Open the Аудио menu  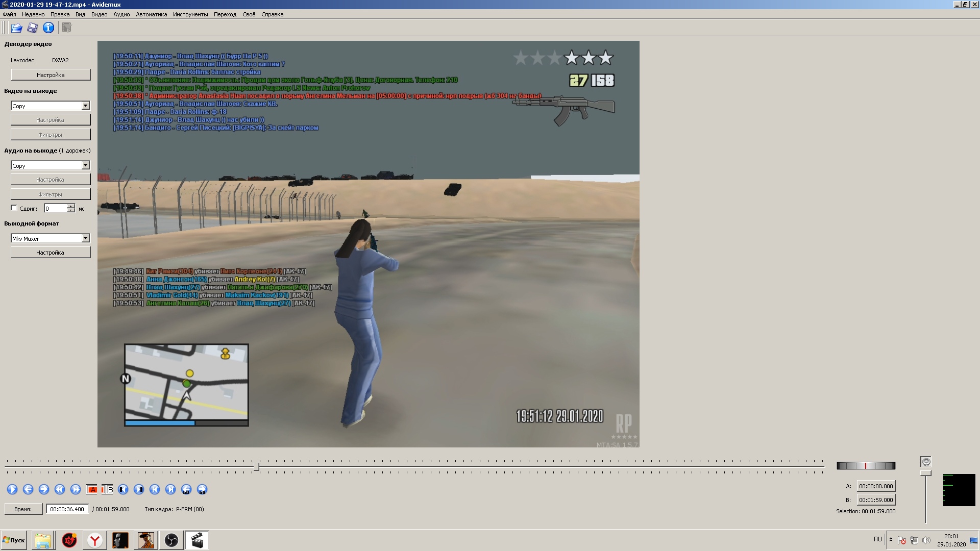coord(121,14)
